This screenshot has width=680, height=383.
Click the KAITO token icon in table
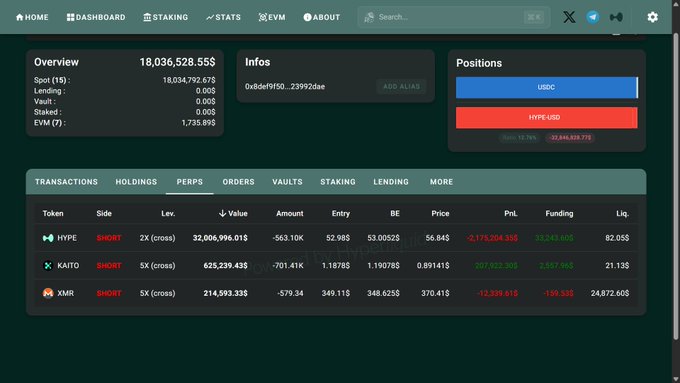(x=48, y=265)
